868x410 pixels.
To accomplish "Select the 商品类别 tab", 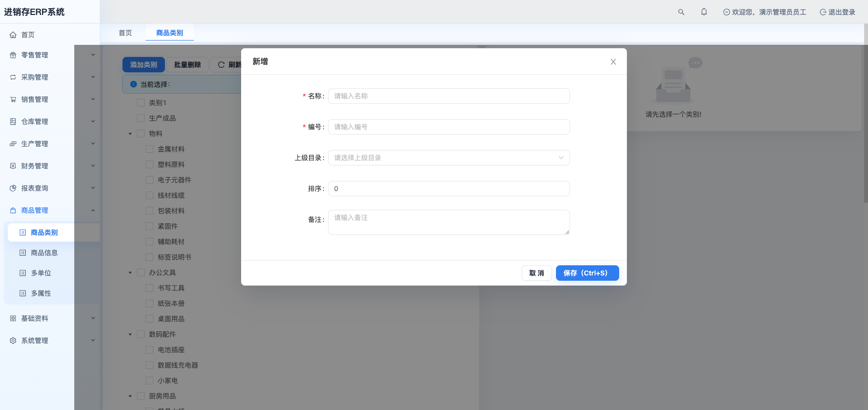I will (x=170, y=33).
